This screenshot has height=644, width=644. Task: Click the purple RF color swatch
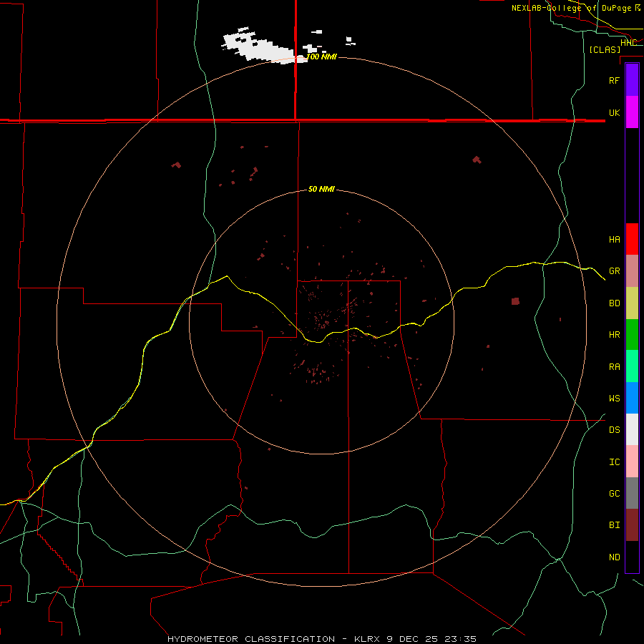pos(632,80)
